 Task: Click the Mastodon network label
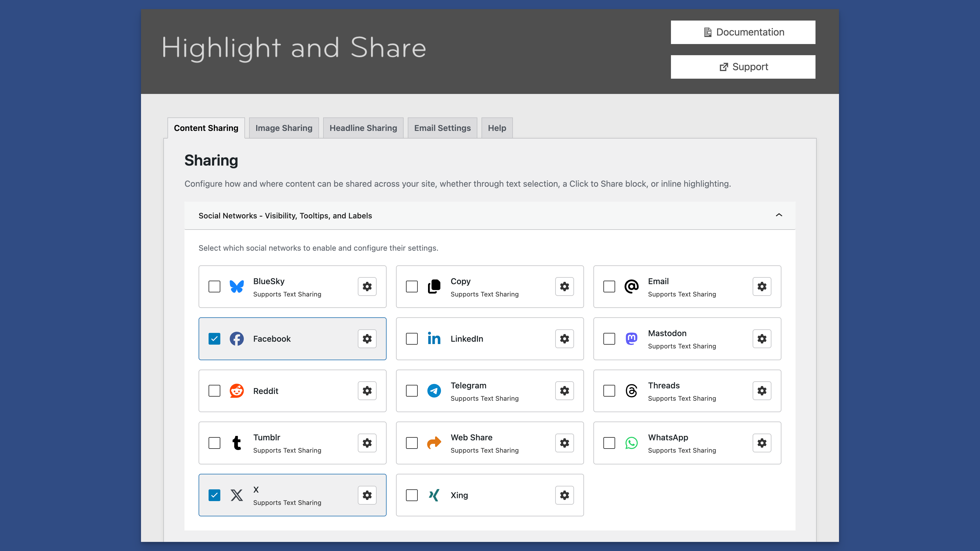coord(667,333)
